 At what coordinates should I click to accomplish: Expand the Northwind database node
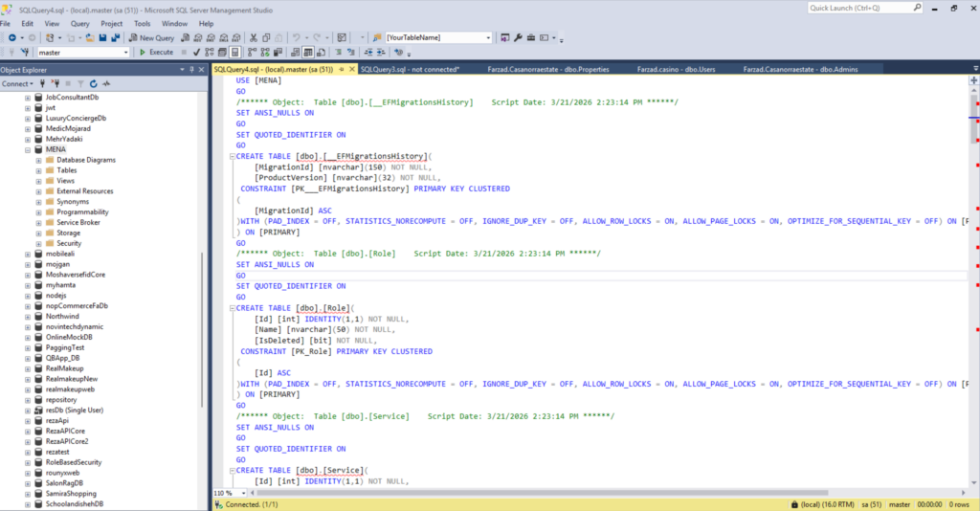(x=28, y=317)
